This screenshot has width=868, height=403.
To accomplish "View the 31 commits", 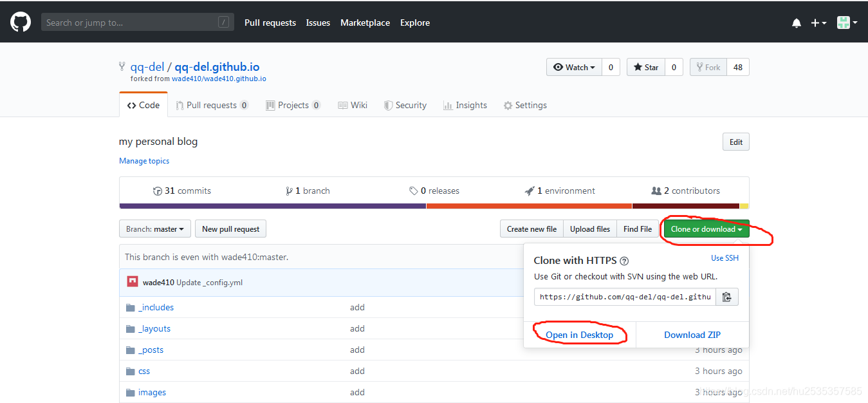I will pyautogui.click(x=182, y=191).
